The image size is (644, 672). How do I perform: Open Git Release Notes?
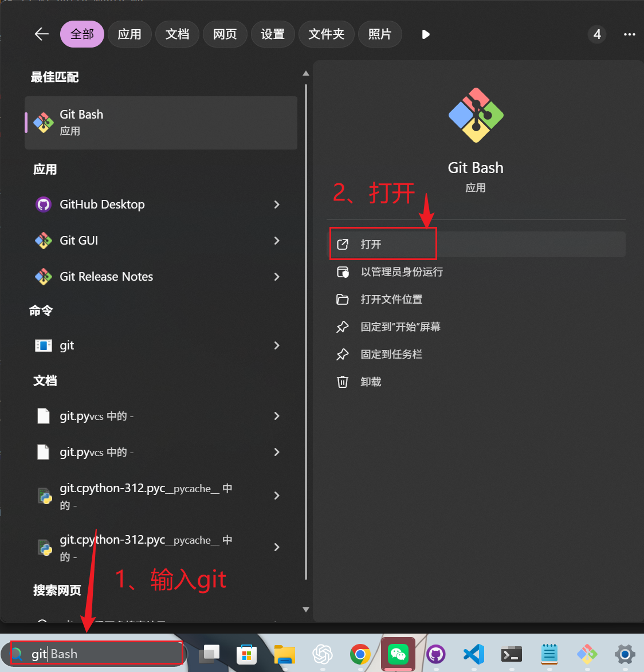(107, 277)
